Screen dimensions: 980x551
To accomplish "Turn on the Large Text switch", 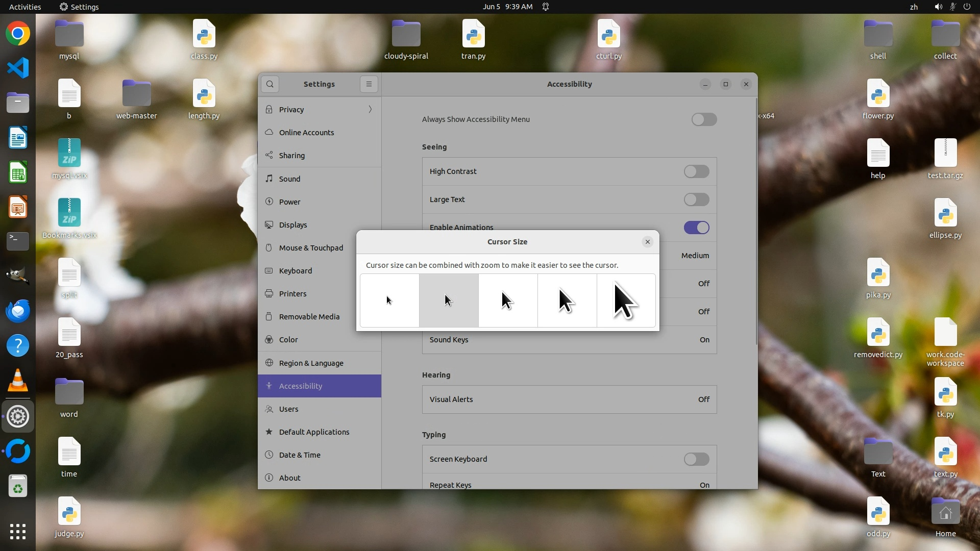I will [696, 199].
